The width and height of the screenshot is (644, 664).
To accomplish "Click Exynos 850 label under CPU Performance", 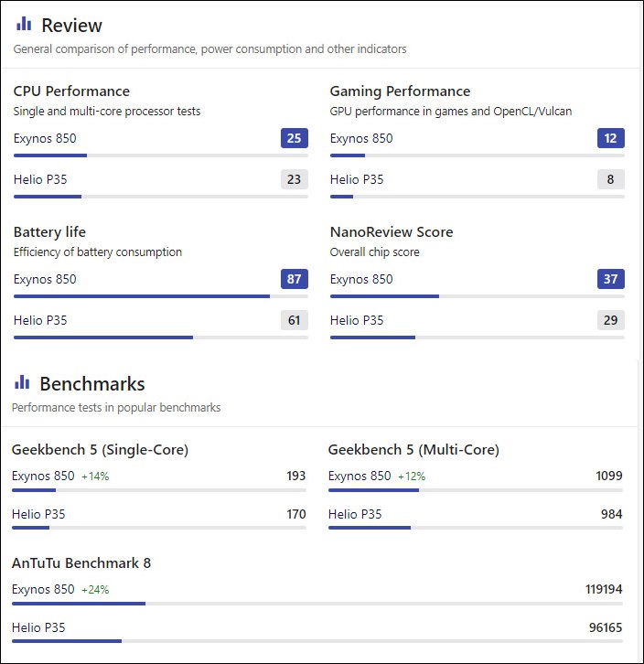I will tap(45, 138).
